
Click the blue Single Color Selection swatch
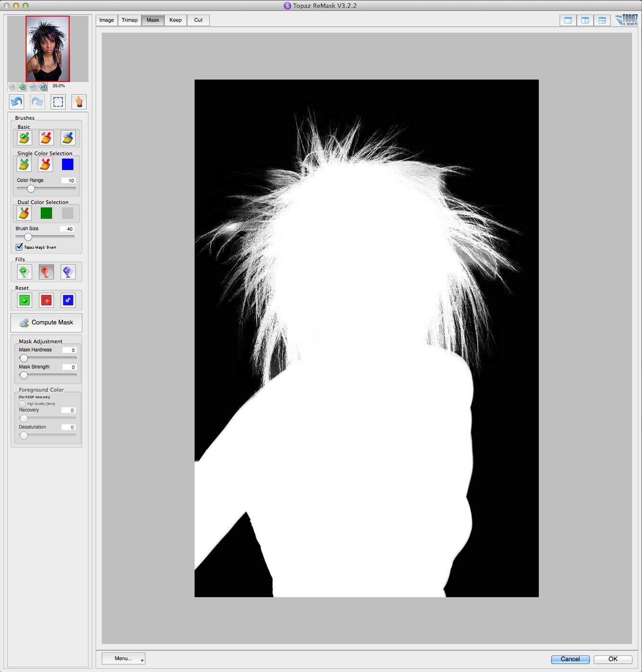pos(68,164)
